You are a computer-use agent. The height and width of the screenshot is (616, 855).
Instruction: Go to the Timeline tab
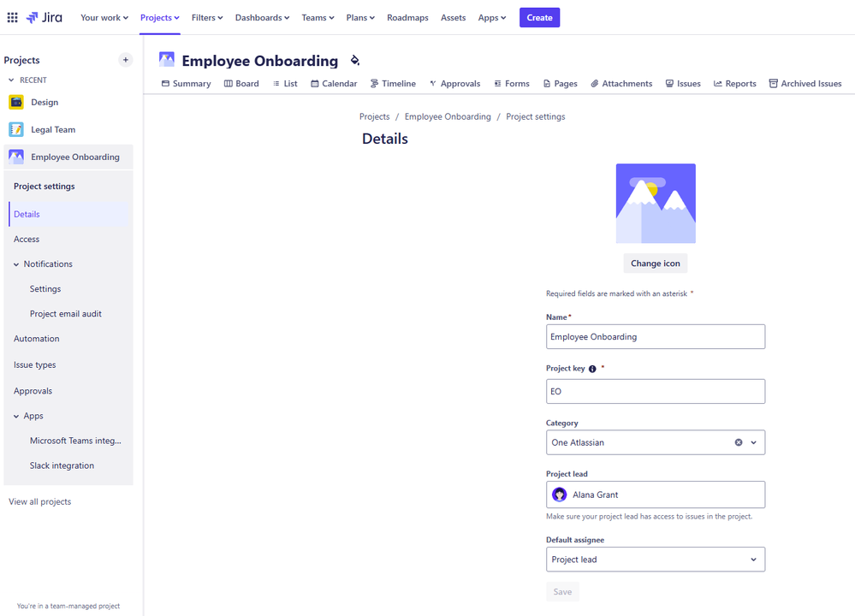coord(393,83)
